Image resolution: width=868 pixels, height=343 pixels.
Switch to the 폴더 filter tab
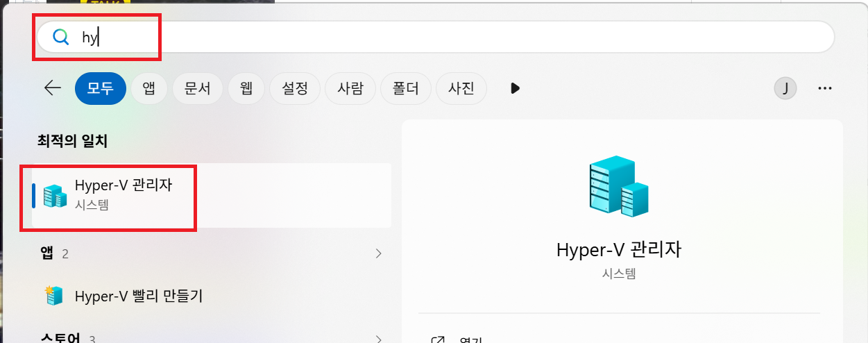pos(406,88)
